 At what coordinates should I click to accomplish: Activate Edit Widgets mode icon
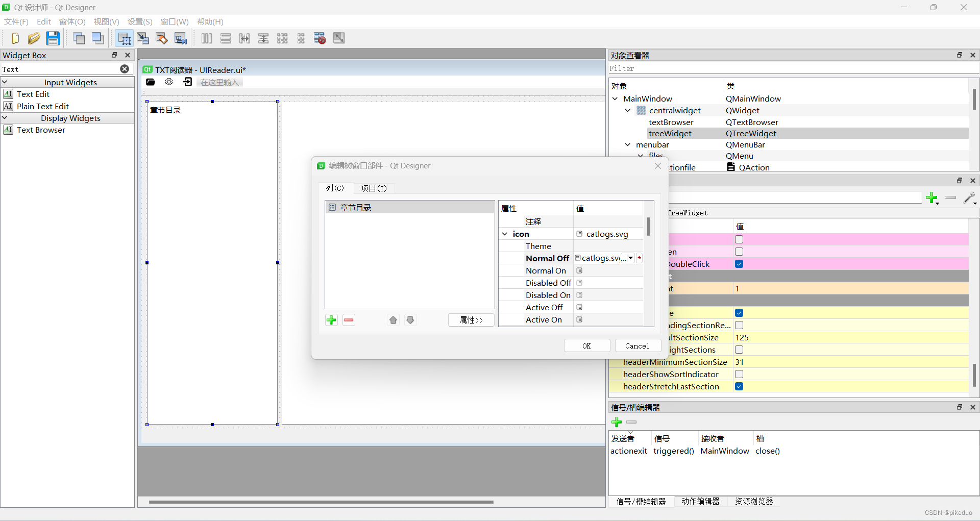124,38
